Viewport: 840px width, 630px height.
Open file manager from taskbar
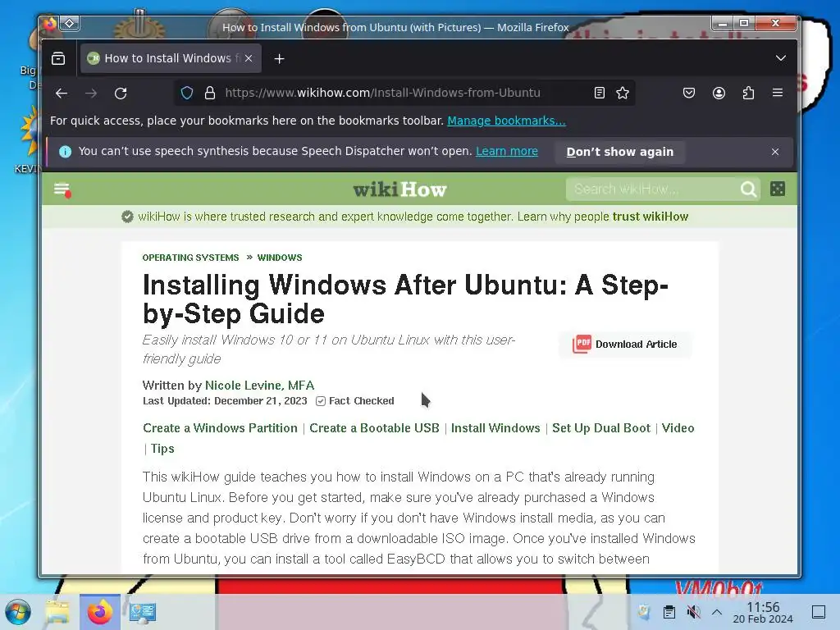pyautogui.click(x=57, y=612)
